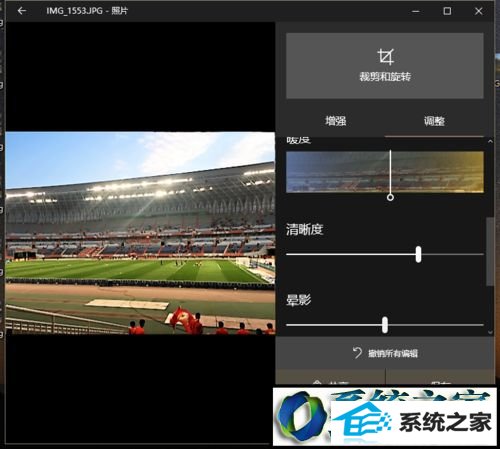
Task: Minimize the 照片 window
Action: point(415,11)
